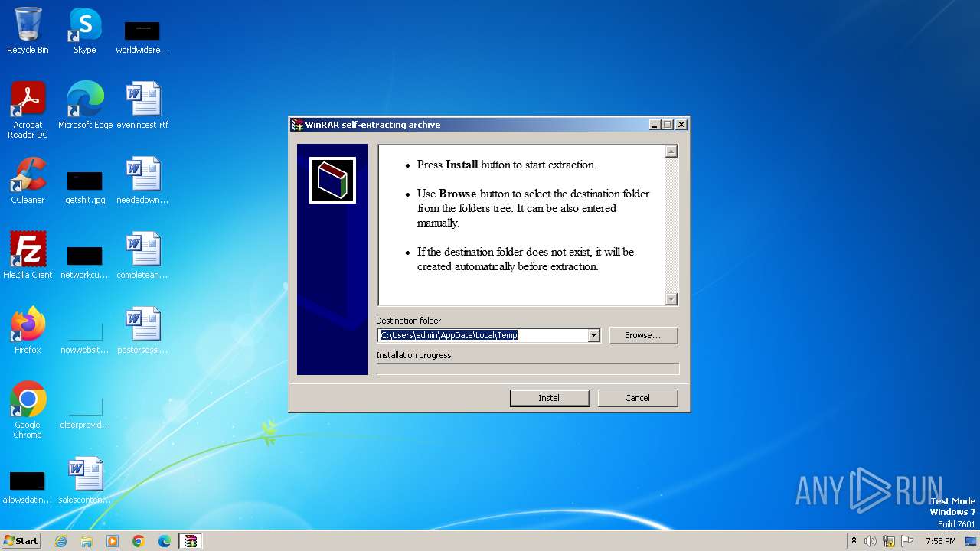Click the WinRAR icon in the title bar
This screenshot has width=980, height=551.
(x=297, y=125)
